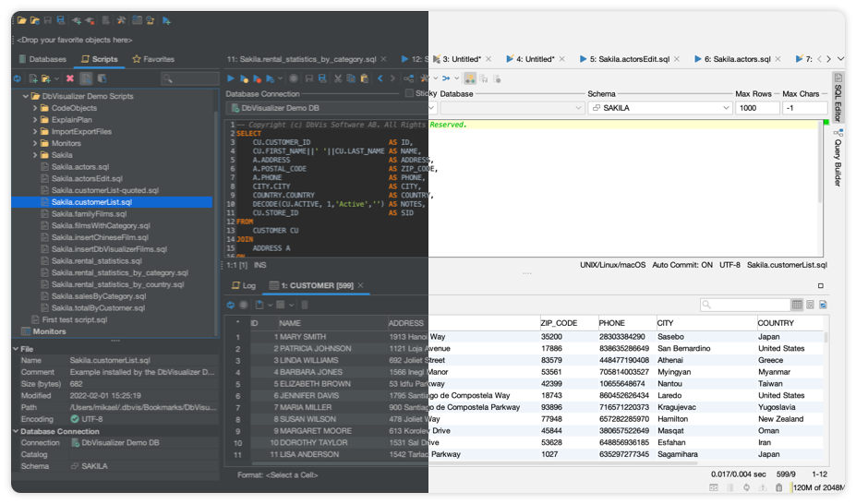Viewport: 856px width, 504px height.
Task: Collapse DbVisualizer Demo Scripts folder
Action: (25, 96)
